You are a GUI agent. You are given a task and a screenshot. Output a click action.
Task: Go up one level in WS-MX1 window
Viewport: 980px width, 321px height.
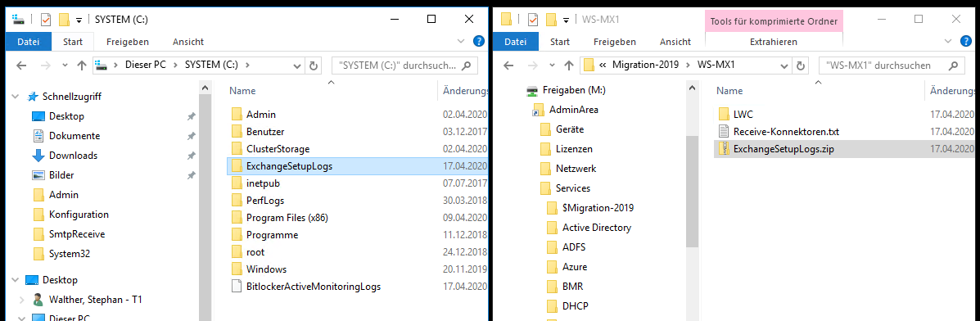569,65
